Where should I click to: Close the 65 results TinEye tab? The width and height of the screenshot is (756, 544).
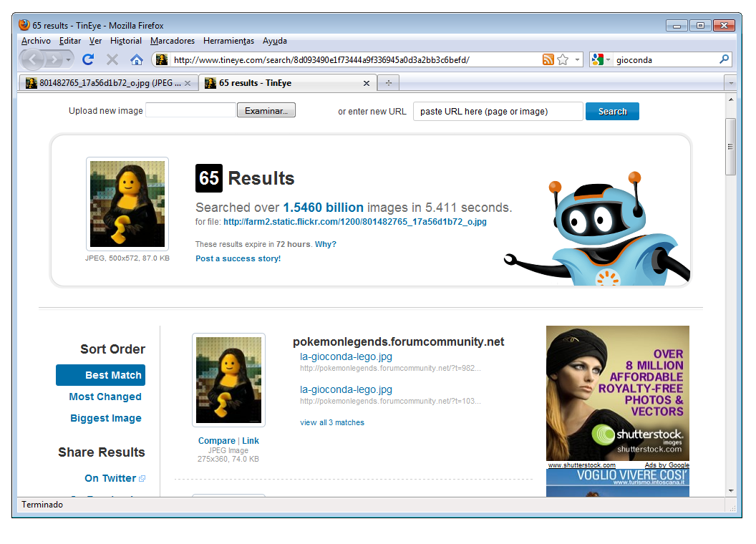[x=367, y=83]
